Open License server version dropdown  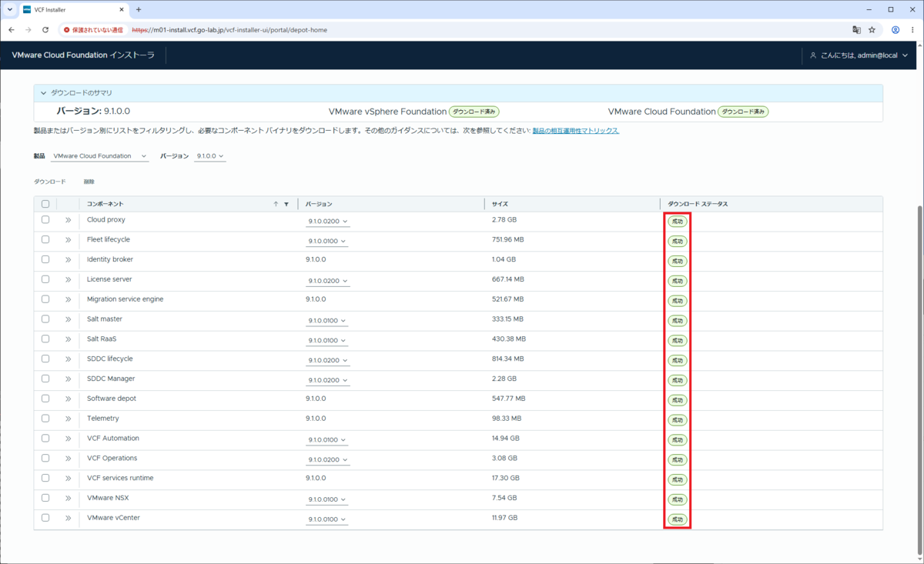click(328, 282)
